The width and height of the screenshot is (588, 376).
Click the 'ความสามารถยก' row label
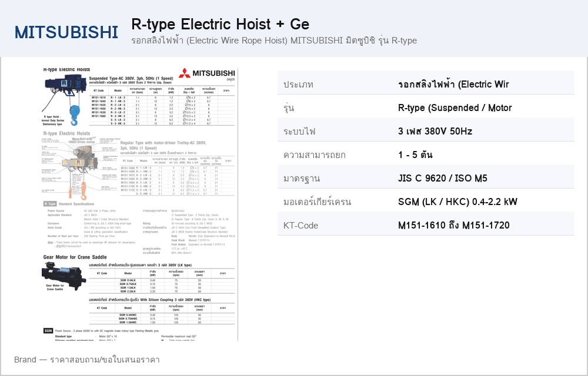click(x=314, y=155)
